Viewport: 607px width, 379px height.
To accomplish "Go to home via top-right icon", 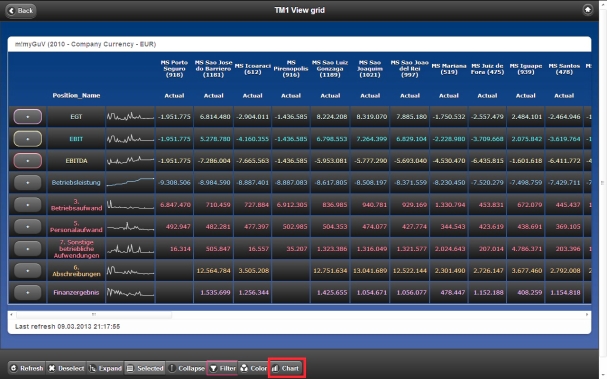I will [x=588, y=10].
